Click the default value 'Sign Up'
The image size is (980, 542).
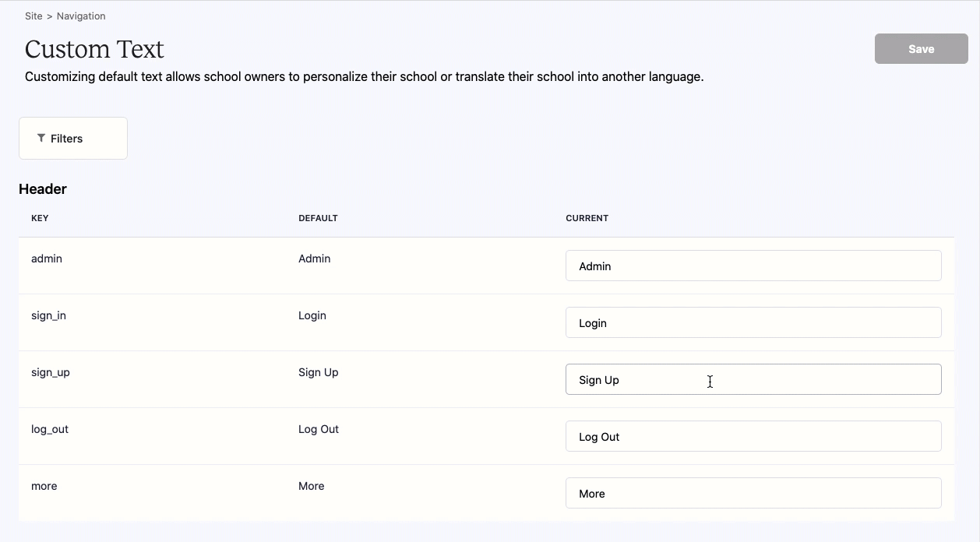click(x=319, y=372)
